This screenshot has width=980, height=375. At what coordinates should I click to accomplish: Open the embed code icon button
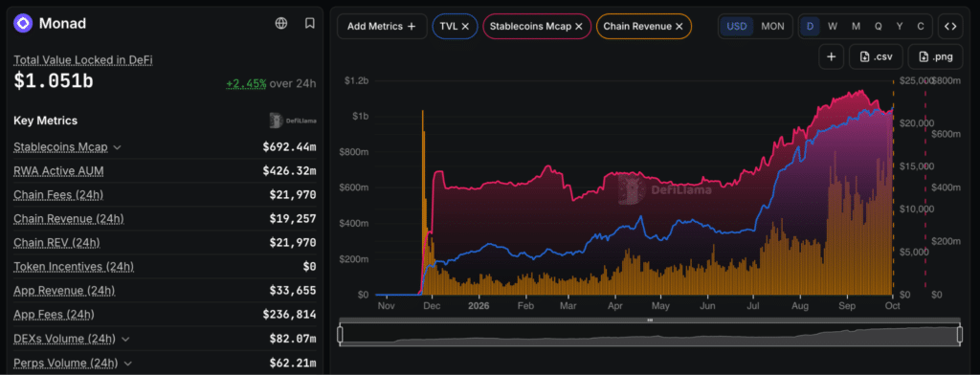[950, 26]
